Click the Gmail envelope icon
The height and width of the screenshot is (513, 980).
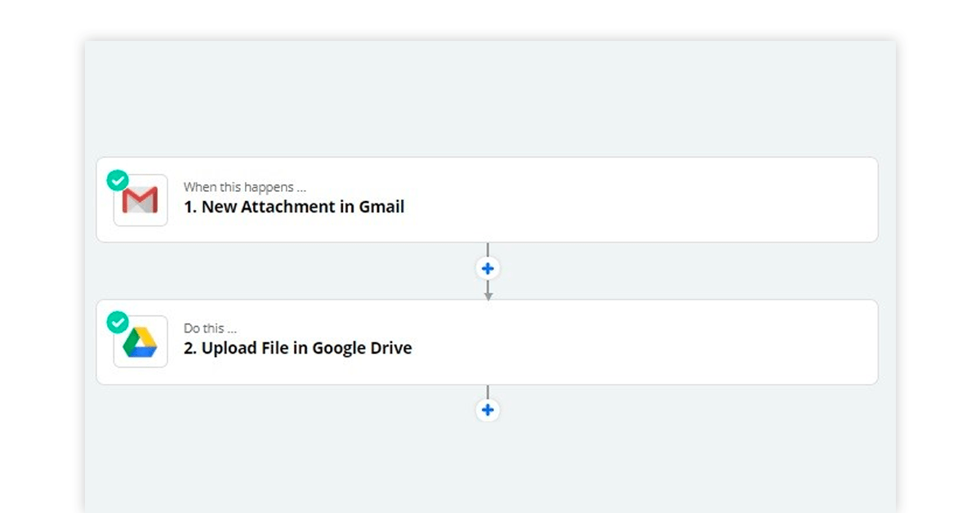(x=140, y=200)
